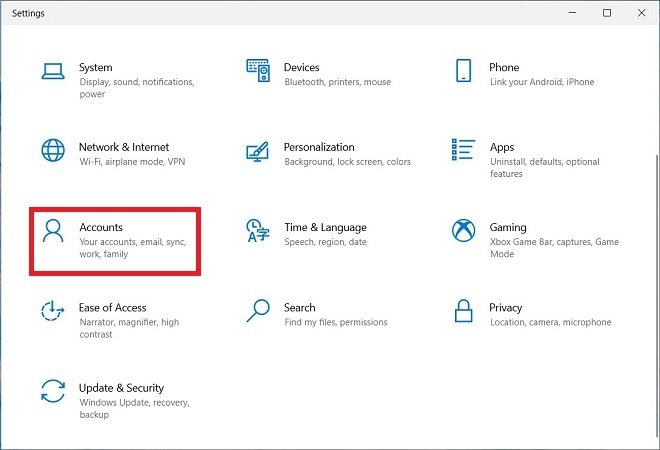
Task: Open the System settings title
Action: tap(96, 67)
